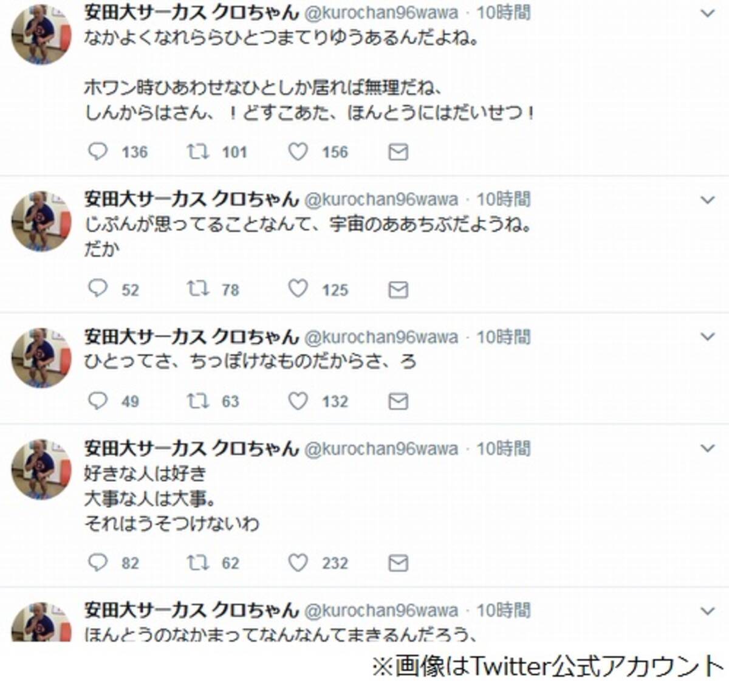Viewport: 729px width, 700px height.
Task: Reply to the tweet with 136 comments
Action: click(x=98, y=151)
